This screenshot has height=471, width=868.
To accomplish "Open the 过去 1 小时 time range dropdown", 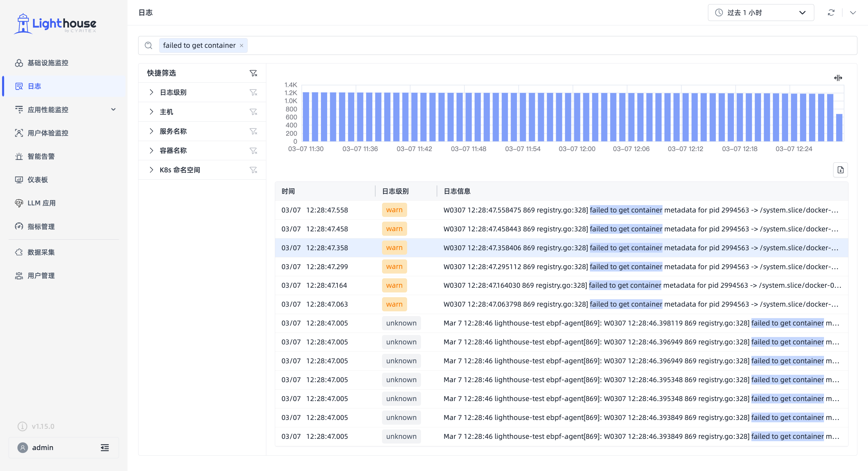I will click(x=761, y=12).
